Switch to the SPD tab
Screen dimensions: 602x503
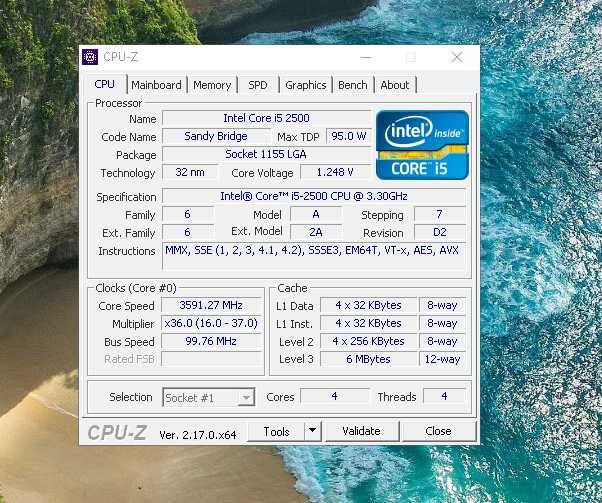click(x=257, y=85)
